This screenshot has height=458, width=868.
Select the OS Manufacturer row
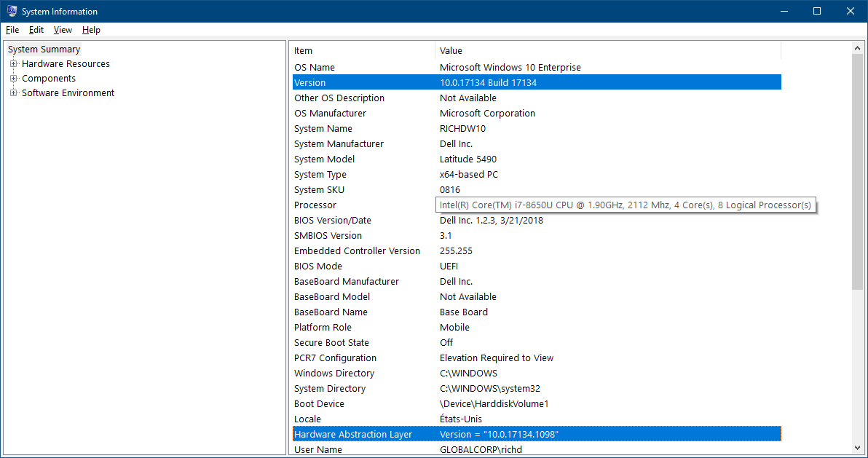point(537,113)
